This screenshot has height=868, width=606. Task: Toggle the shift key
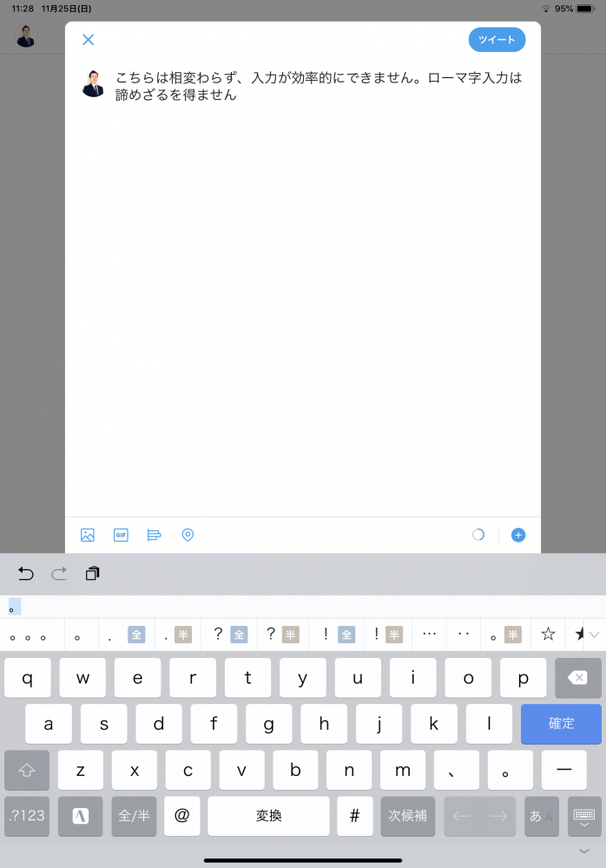coord(27,770)
